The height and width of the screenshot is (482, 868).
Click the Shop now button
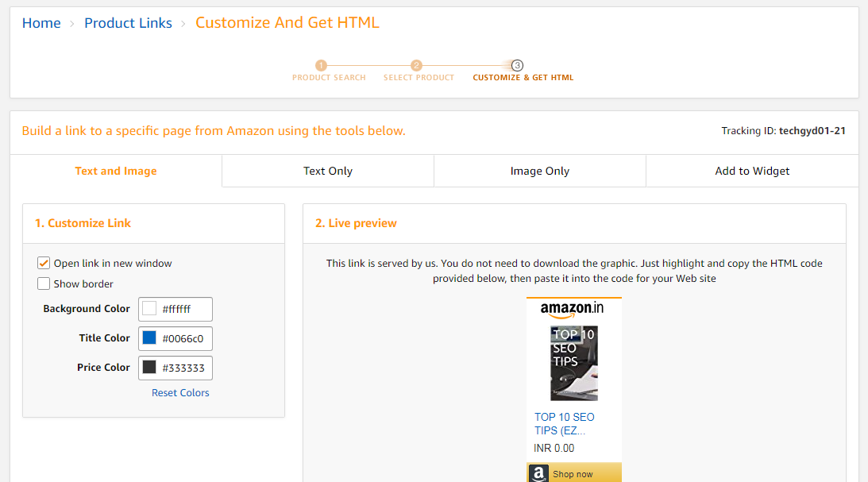click(574, 474)
